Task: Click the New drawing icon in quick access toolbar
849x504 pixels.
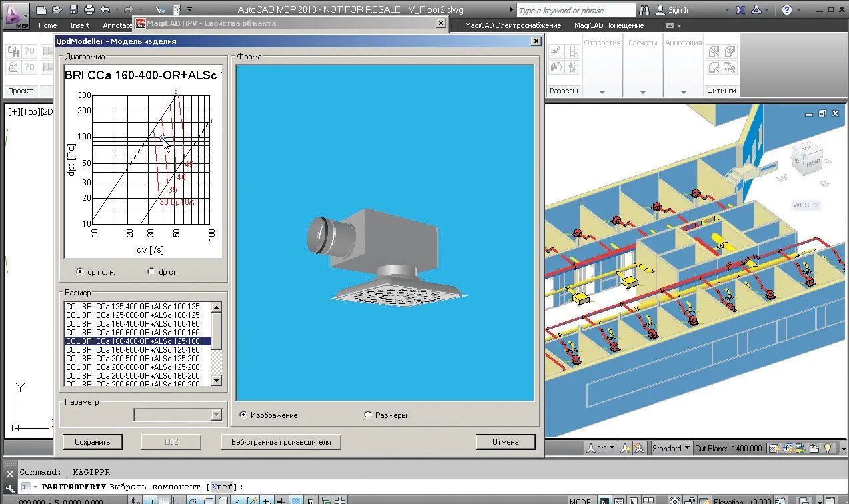Action: [41, 10]
